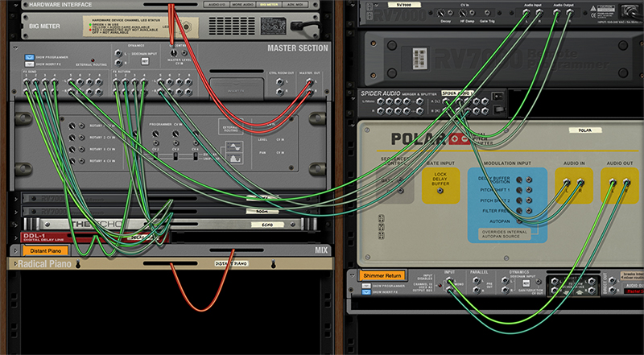Click the FX Send 7 left jack
The width and height of the screenshot is (644, 355).
89,82
